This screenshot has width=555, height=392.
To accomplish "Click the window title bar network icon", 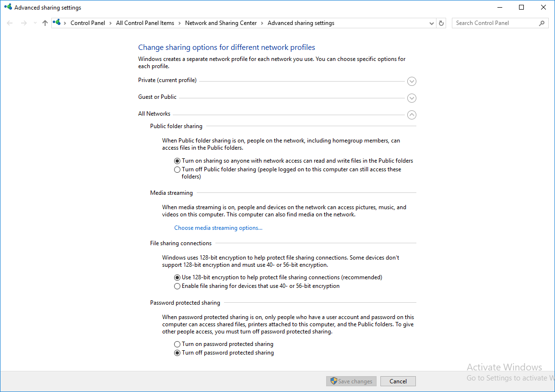I will click(x=8, y=7).
